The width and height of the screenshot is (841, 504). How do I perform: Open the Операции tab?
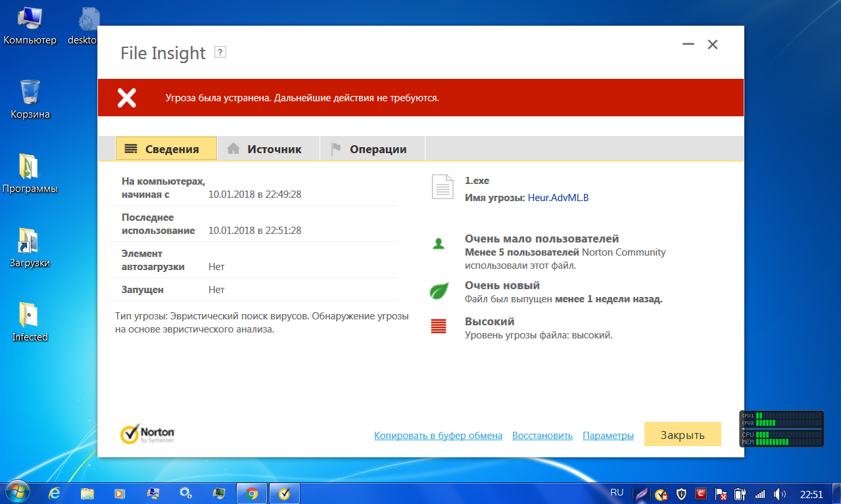point(372,149)
